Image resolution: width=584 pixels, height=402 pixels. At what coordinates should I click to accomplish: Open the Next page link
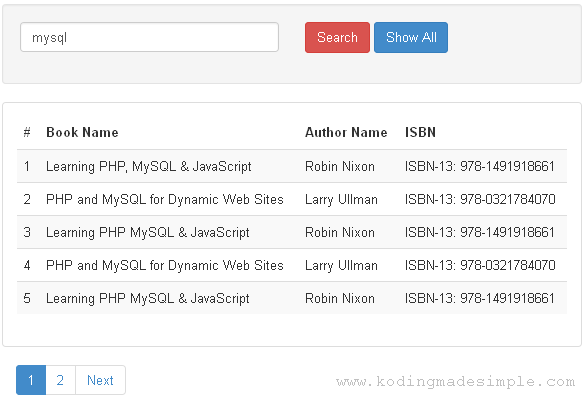(x=100, y=380)
